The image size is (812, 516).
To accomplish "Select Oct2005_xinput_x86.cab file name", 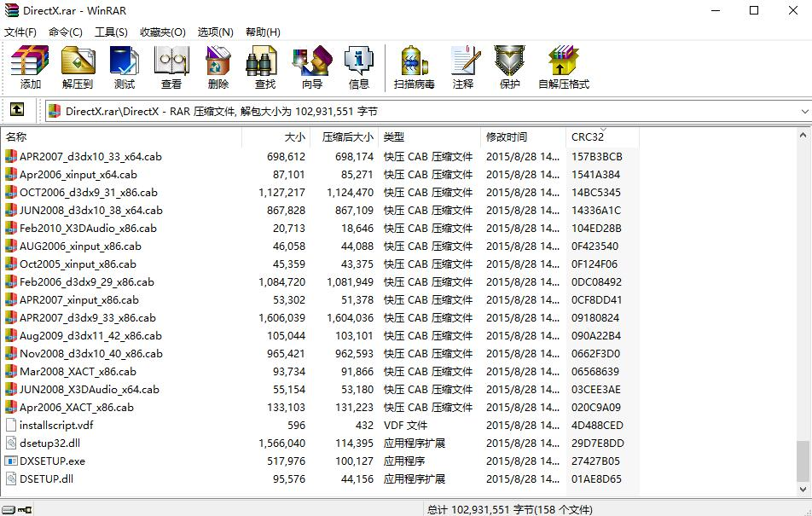I will click(x=78, y=264).
